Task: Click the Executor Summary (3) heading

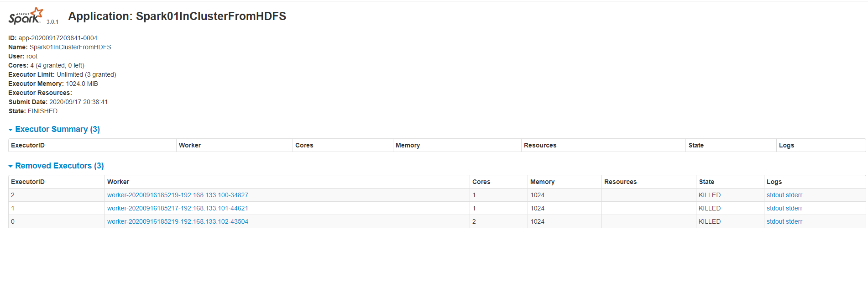Action: 58,129
